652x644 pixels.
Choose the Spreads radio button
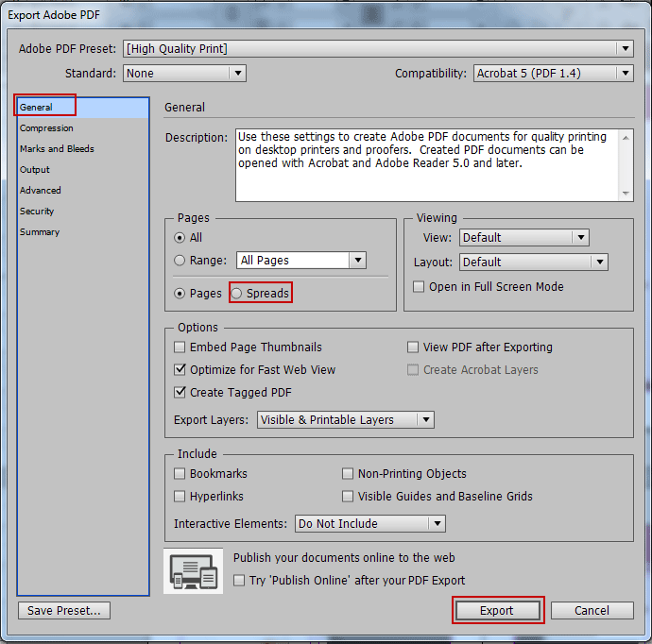[236, 294]
